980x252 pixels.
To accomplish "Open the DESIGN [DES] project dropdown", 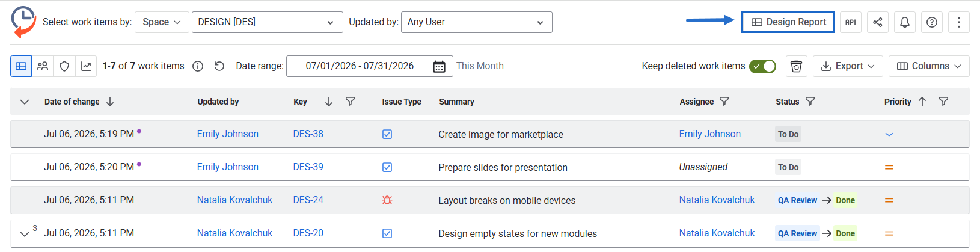I will pyautogui.click(x=267, y=22).
